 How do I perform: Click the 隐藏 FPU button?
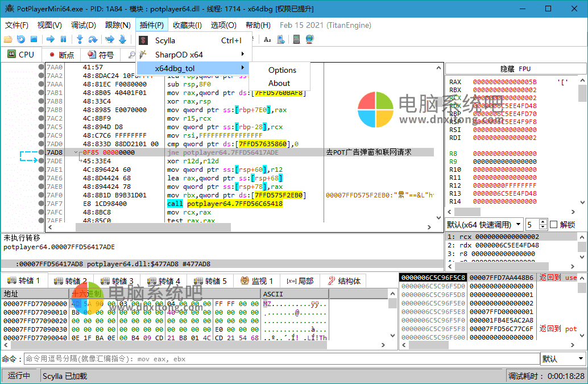tap(515, 69)
